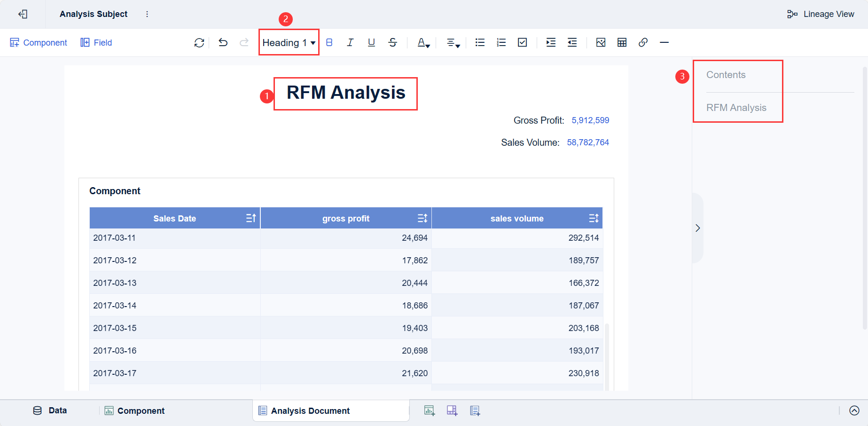
Task: Open the text alignment dropdown
Action: click(x=453, y=43)
